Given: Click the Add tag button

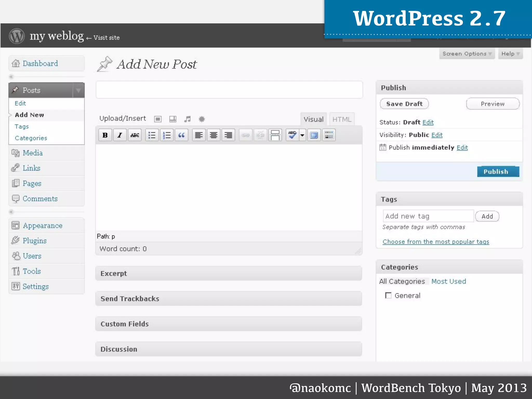Looking at the screenshot, I should point(487,216).
